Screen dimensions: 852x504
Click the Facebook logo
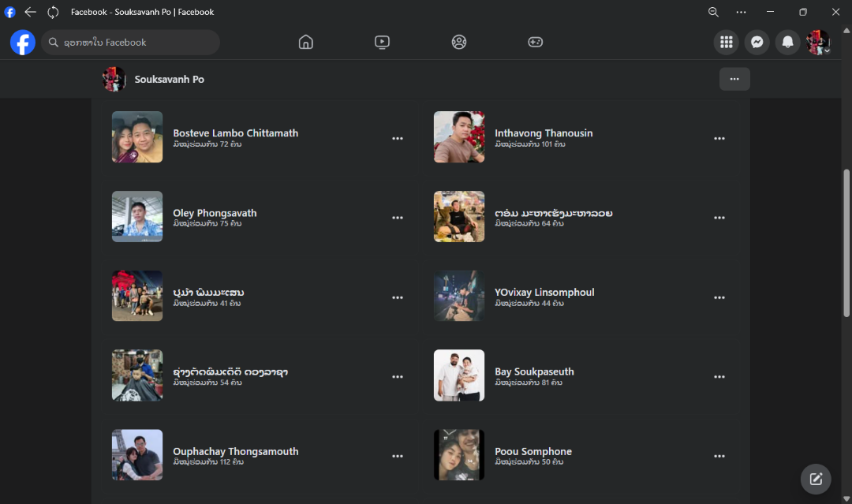[x=23, y=43]
